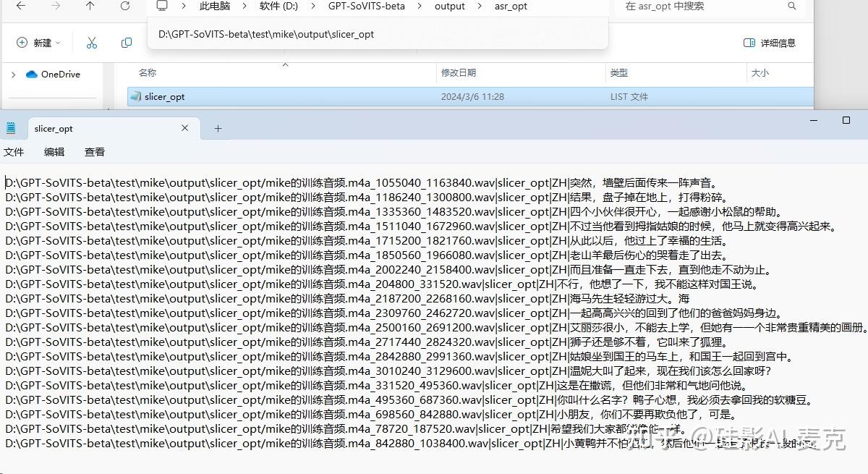Screen dimensions: 868x474
Task: Toggle the 详细信息 details pane
Action: pos(769,43)
